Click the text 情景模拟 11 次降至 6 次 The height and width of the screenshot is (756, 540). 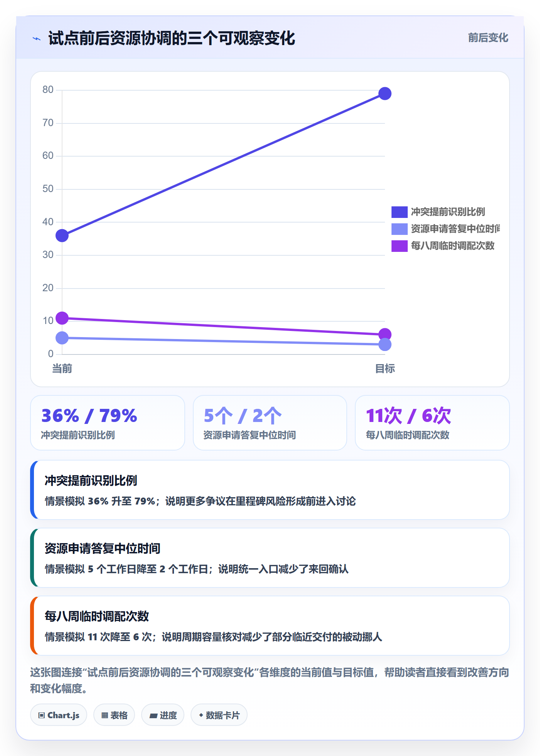click(x=98, y=637)
